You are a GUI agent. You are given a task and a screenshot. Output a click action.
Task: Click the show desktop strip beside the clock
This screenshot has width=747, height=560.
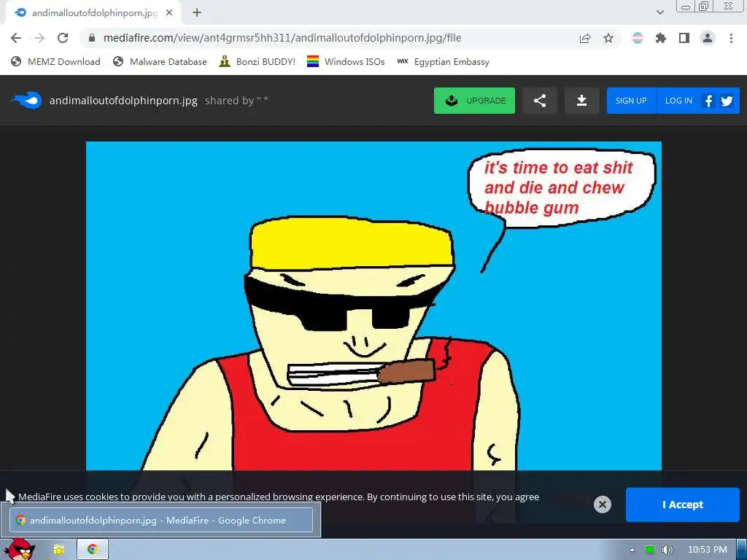pos(742,550)
